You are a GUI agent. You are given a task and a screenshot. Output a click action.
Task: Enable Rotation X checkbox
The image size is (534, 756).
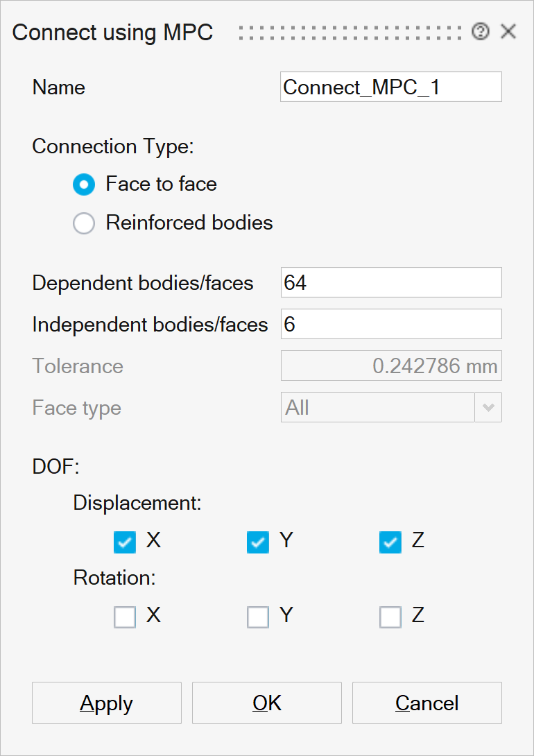pyautogui.click(x=125, y=617)
